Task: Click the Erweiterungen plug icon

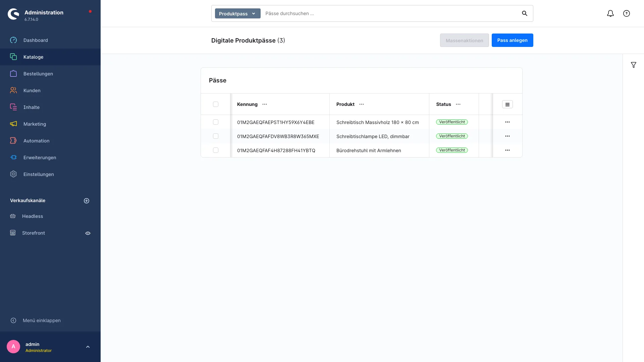Action: pyautogui.click(x=13, y=158)
